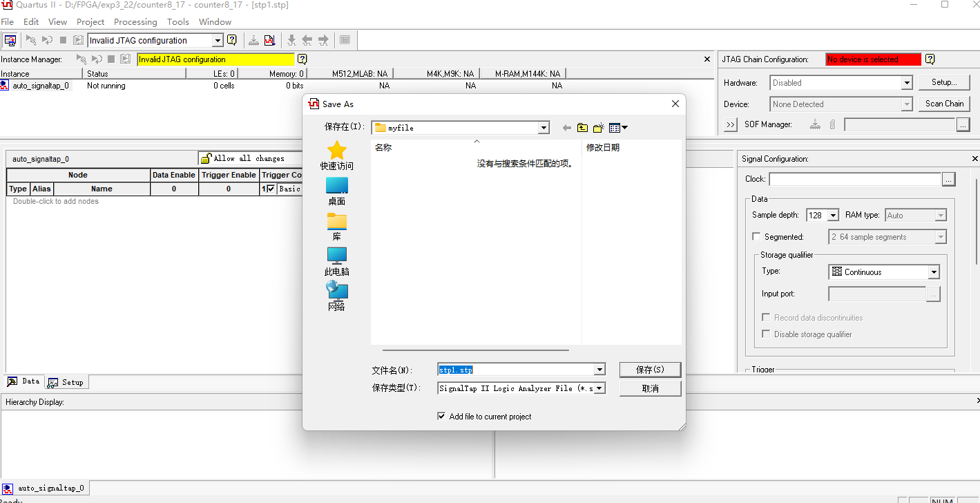The width and height of the screenshot is (980, 503).
Task: Click the help icon next to JTAG configuration
Action: [x=233, y=40]
